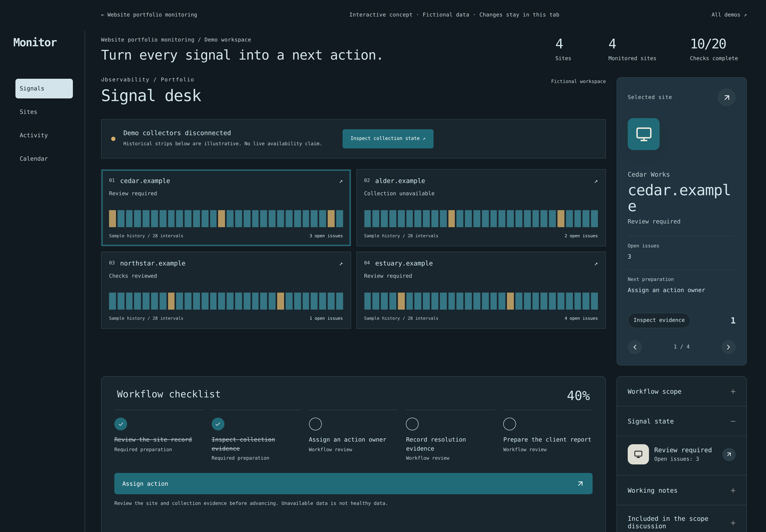The width and height of the screenshot is (766, 532).
Task: Expand the Workflow scope section
Action: coord(681,392)
